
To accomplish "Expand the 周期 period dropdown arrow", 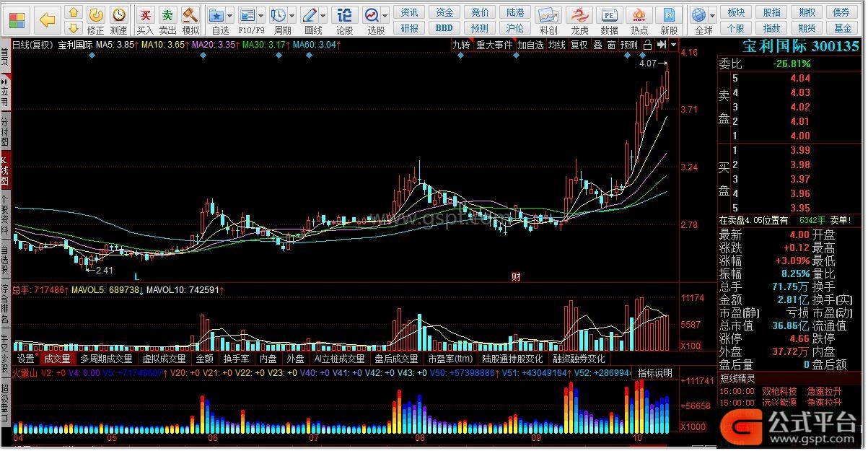I will pyautogui.click(x=292, y=15).
